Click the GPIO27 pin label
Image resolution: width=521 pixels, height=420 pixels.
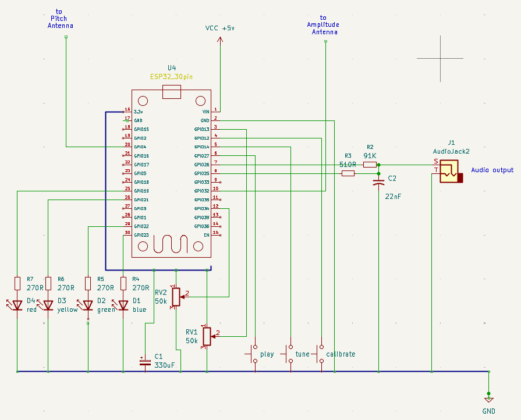(x=201, y=156)
